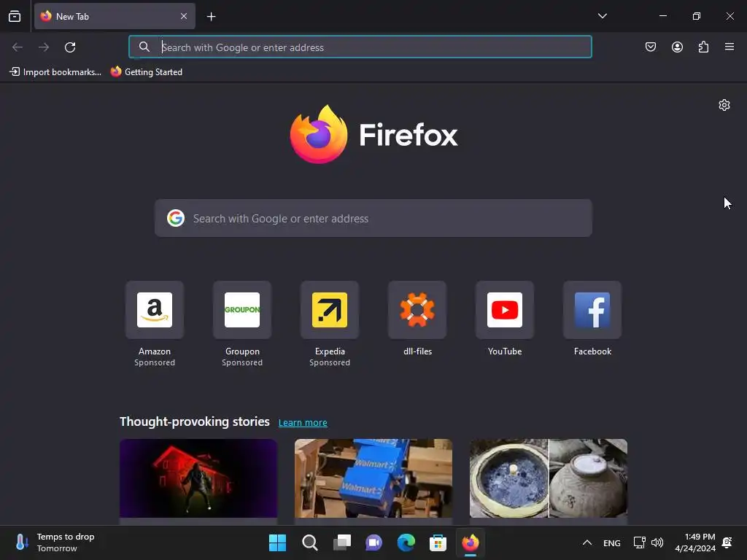747x560 pixels.
Task: Focus the address bar field
Action: [x=360, y=47]
